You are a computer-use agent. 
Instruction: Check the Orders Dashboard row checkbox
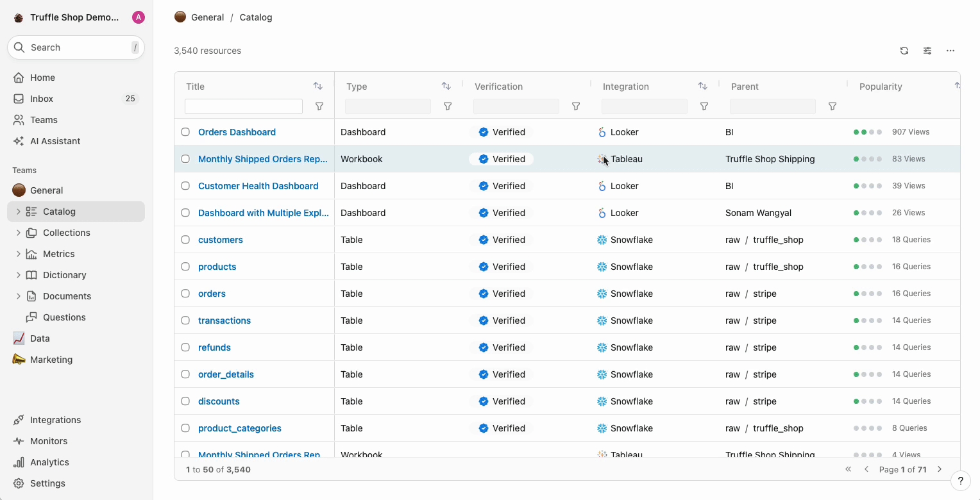coord(185,132)
